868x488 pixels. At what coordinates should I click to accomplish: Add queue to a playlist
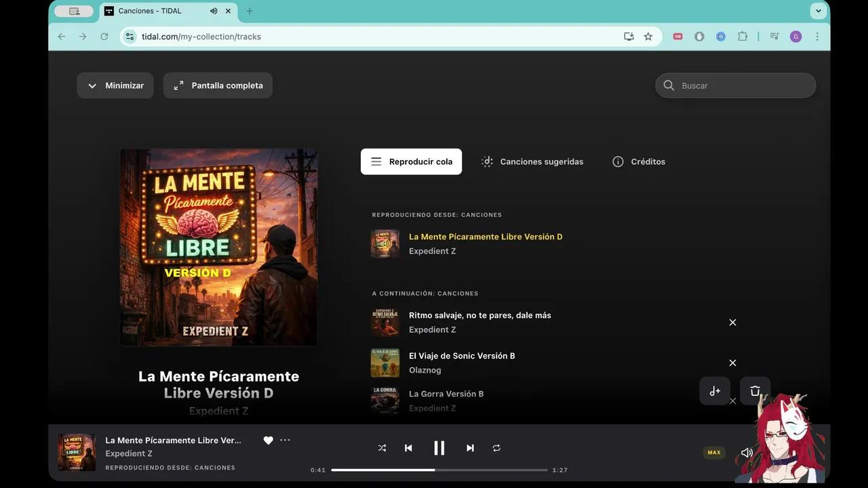(715, 391)
